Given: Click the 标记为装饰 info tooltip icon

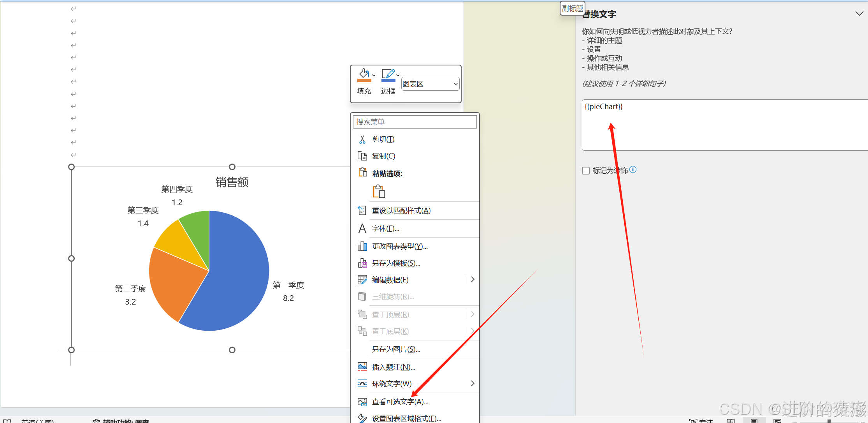Looking at the screenshot, I should pyautogui.click(x=633, y=169).
